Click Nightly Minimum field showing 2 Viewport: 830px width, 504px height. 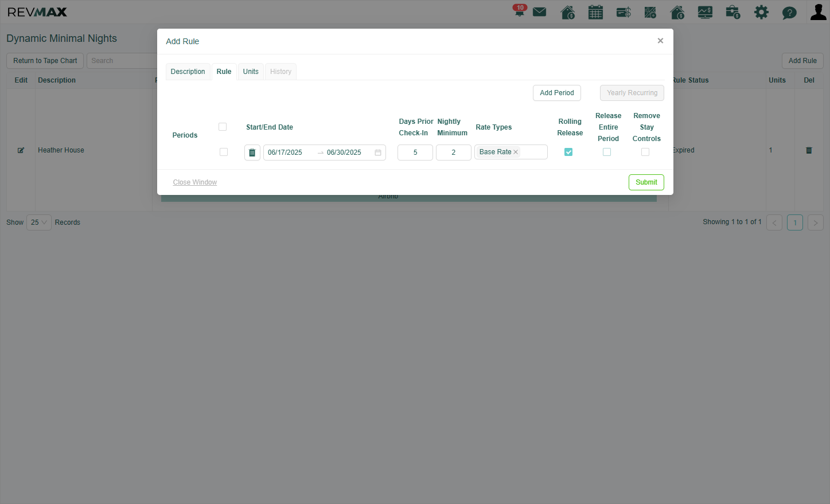[454, 153]
